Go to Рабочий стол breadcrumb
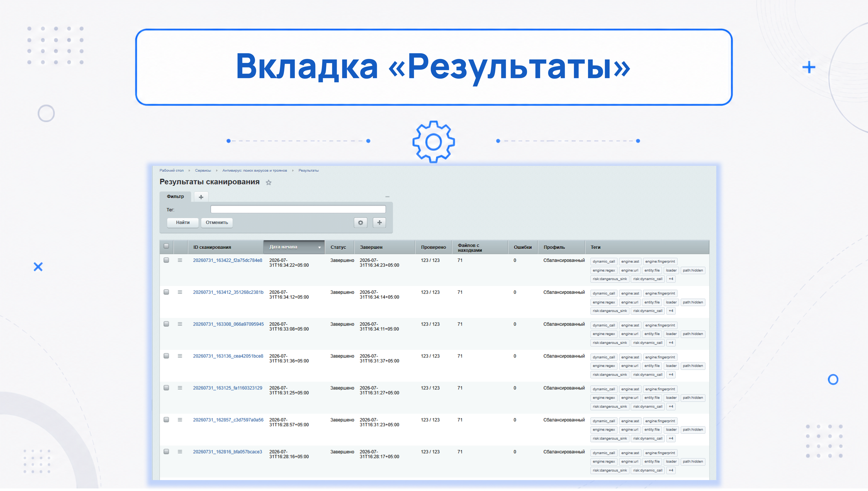Viewport: 868px width, 491px height. tap(171, 171)
